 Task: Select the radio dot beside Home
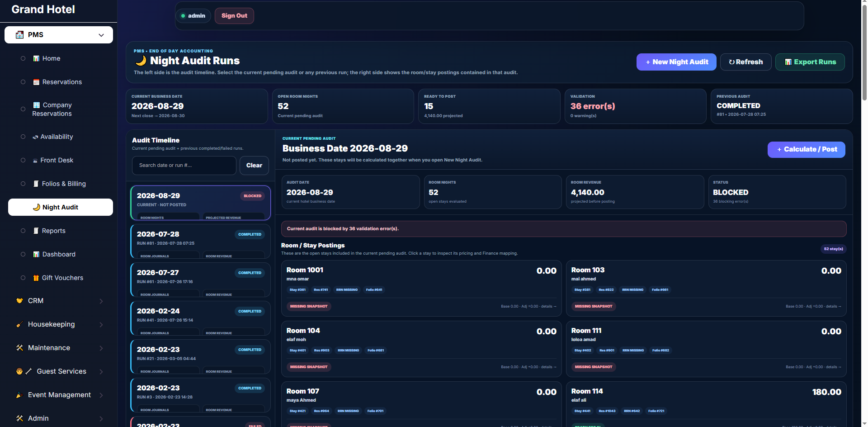click(23, 58)
